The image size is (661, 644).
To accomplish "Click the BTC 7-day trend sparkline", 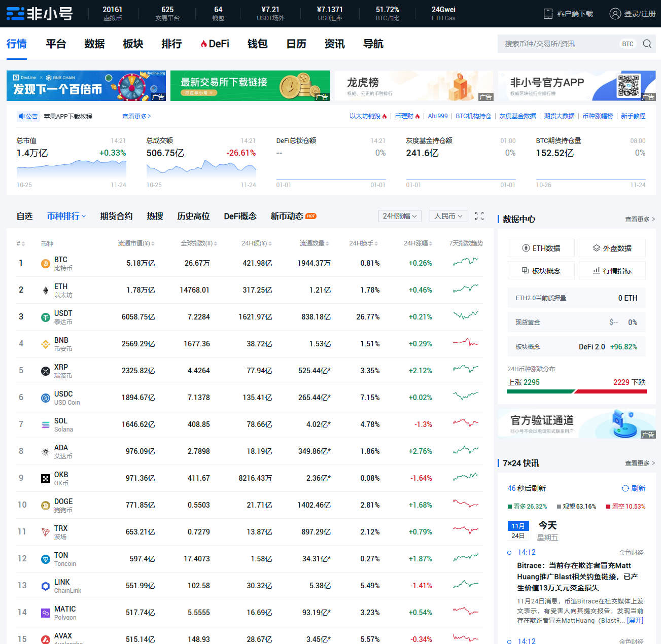I will 466,262.
